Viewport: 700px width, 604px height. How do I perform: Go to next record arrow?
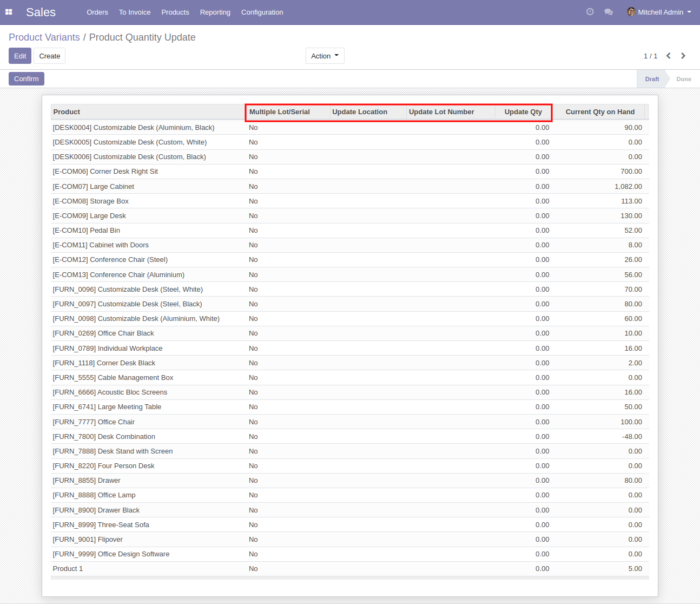[x=683, y=56]
